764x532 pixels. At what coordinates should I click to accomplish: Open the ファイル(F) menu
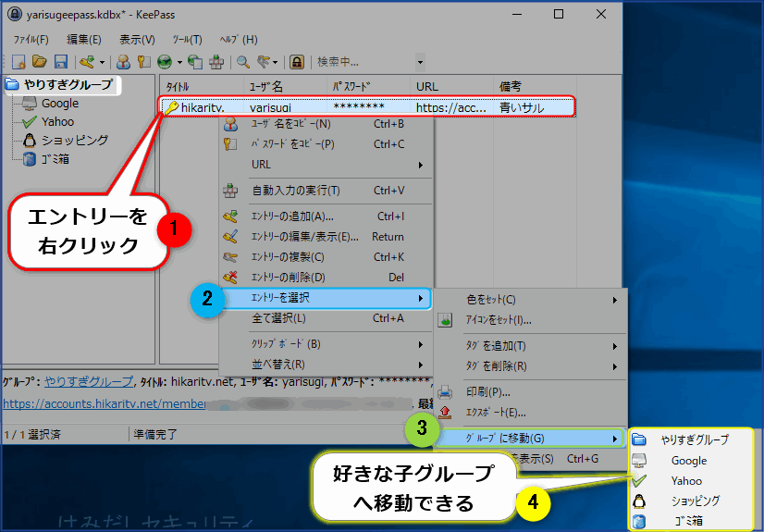point(31,40)
